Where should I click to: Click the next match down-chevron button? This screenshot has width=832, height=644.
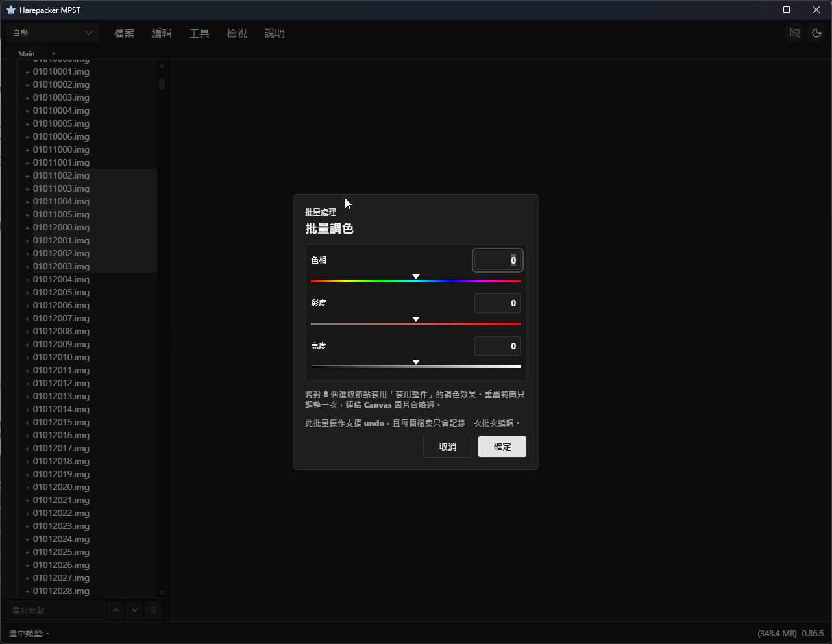pos(134,610)
